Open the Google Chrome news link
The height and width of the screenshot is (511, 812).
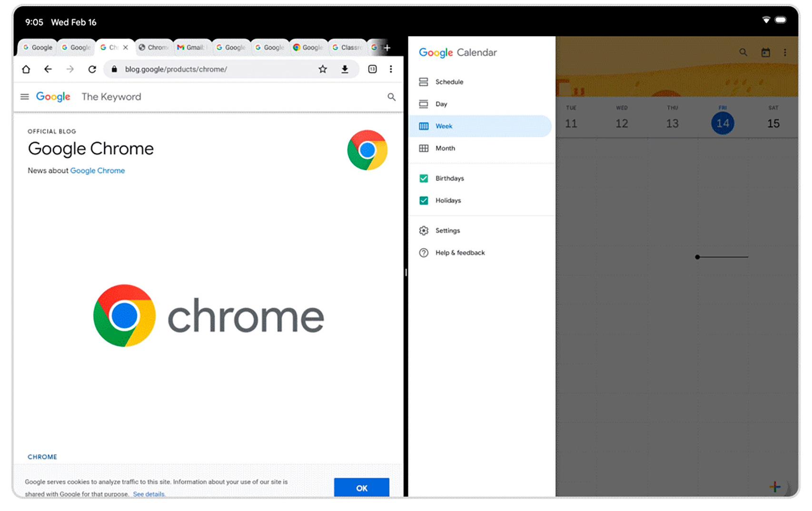[x=98, y=170]
